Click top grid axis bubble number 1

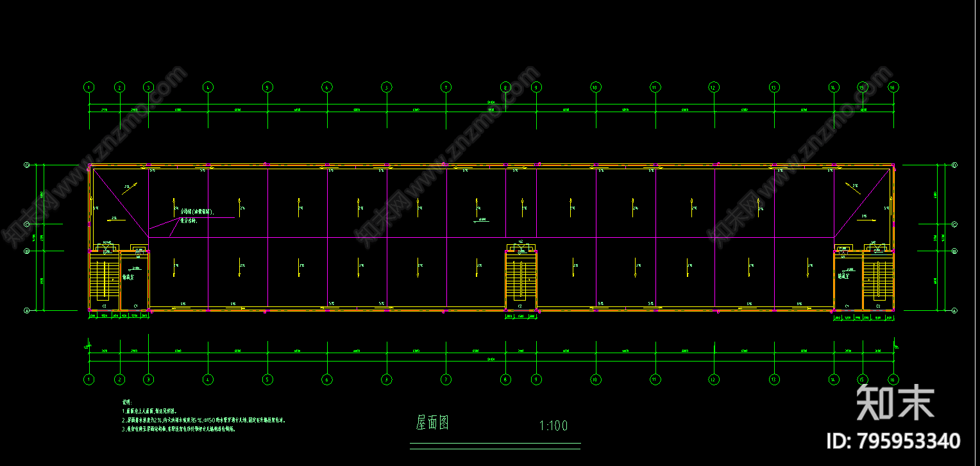[x=89, y=87]
